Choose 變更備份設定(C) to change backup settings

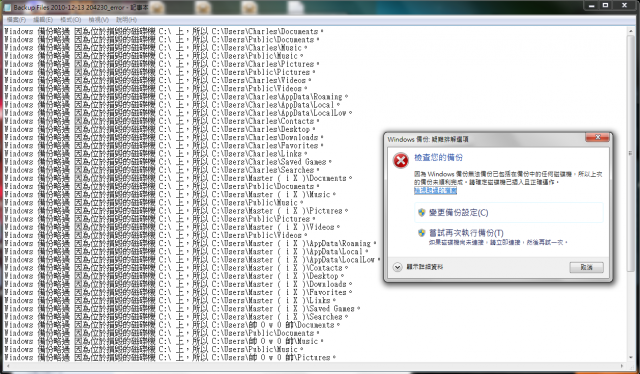point(509,213)
